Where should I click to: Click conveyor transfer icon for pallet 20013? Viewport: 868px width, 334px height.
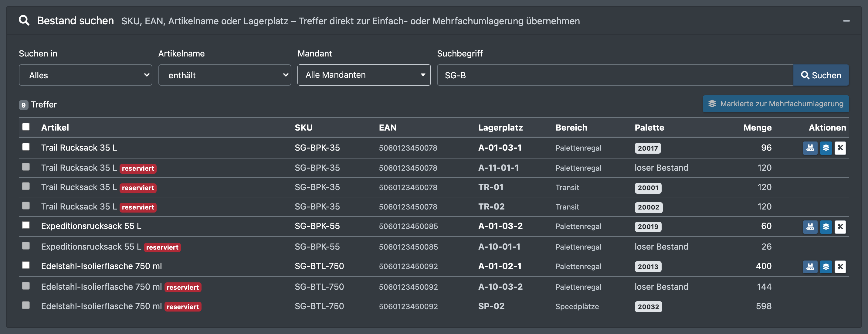pyautogui.click(x=810, y=267)
